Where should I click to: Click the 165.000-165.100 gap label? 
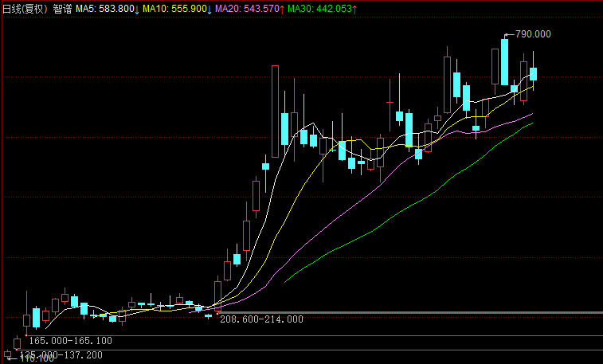click(70, 341)
